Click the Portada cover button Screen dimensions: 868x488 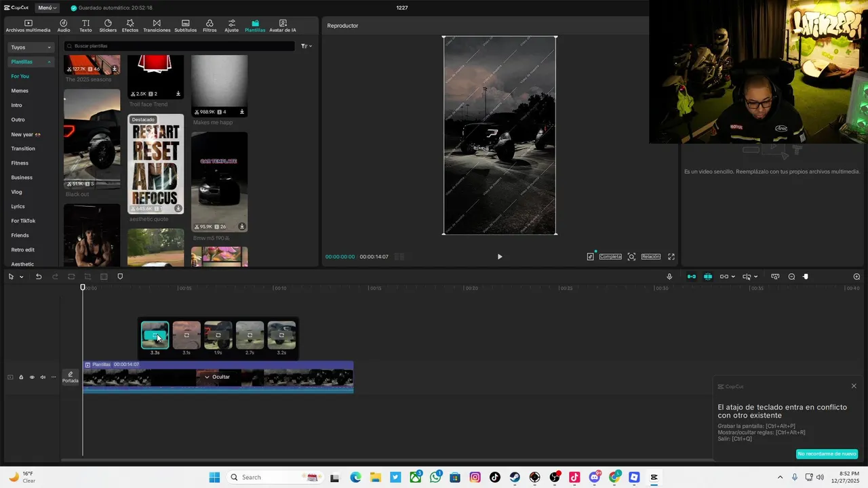71,377
